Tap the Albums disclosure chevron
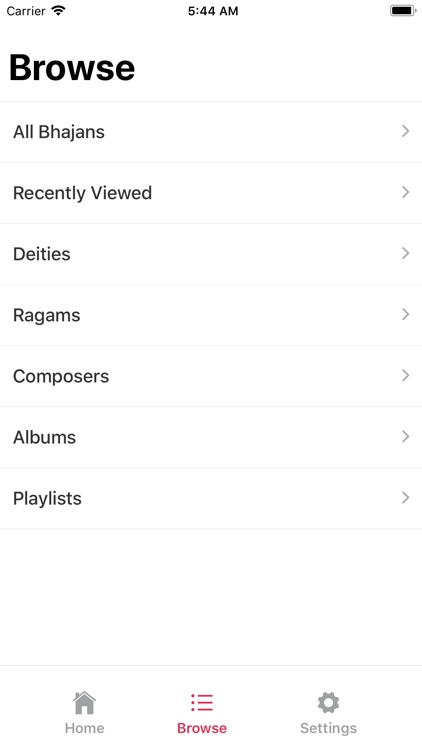The width and height of the screenshot is (422, 750). pyautogui.click(x=406, y=436)
